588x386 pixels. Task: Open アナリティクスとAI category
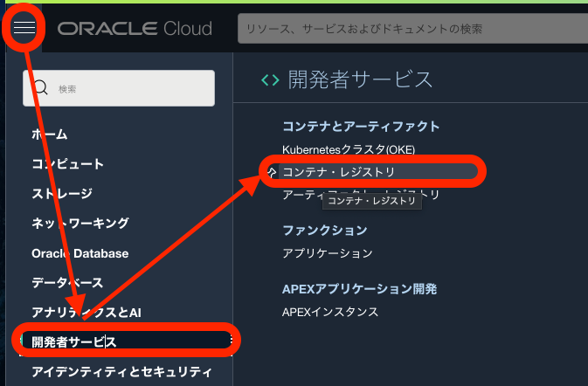86,313
